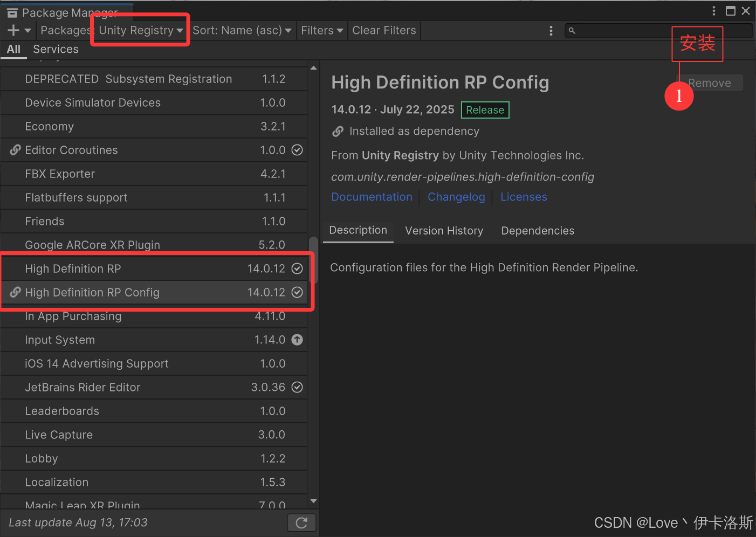The height and width of the screenshot is (537, 756).
Task: Click the link icon beside High Definition RP Config row
Action: click(16, 292)
